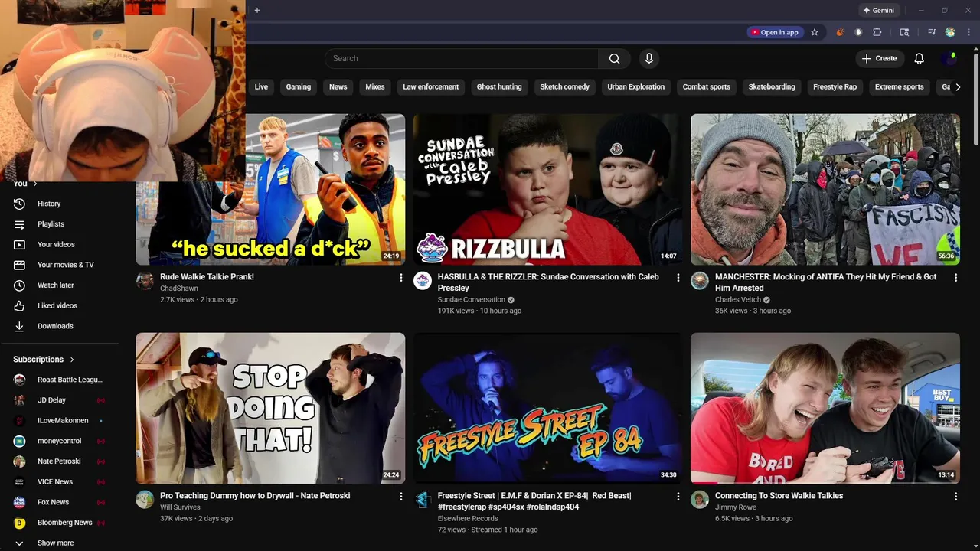This screenshot has width=980, height=551.
Task: Select the Urban Exploration chip
Action: pos(636,87)
